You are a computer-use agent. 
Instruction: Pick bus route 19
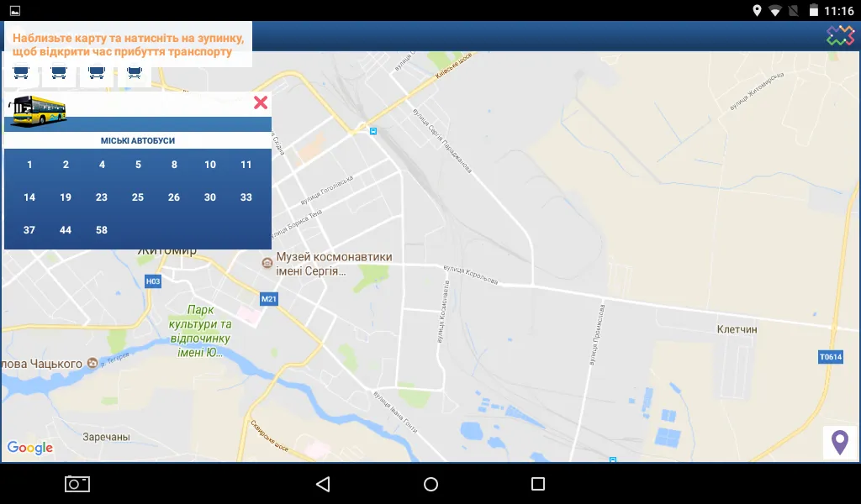tap(66, 197)
